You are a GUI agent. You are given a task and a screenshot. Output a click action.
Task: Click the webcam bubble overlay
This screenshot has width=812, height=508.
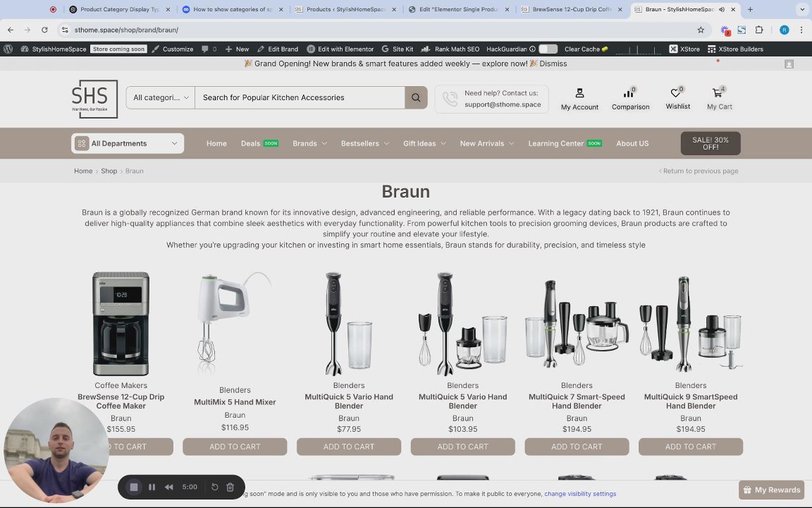(56, 450)
